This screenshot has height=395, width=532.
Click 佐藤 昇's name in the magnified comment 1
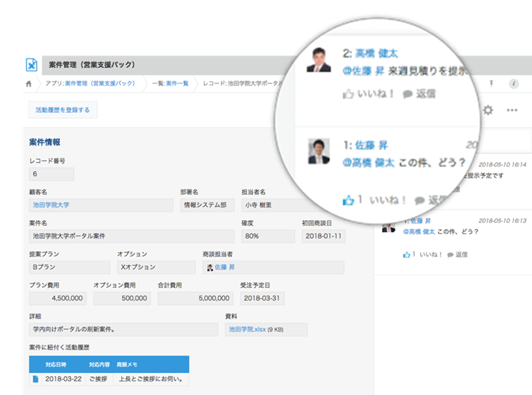371,145
